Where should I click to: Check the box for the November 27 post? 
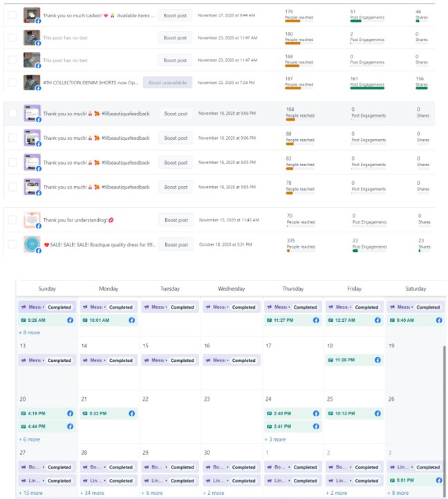tap(12, 15)
